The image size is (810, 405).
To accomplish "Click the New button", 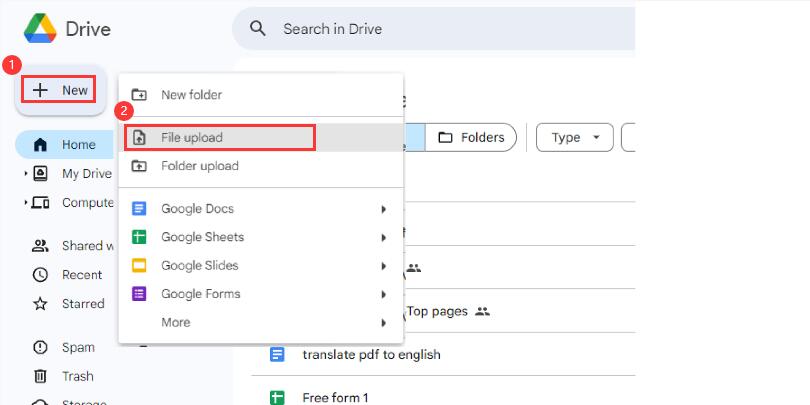I will click(x=59, y=90).
